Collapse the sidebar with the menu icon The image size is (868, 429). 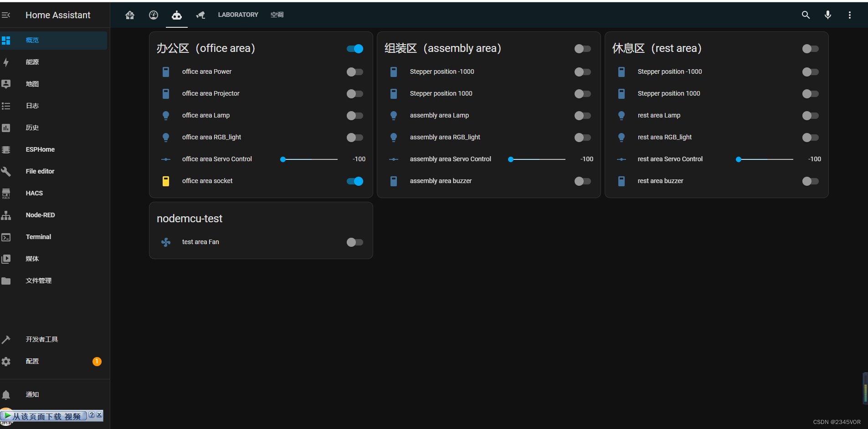(6, 15)
